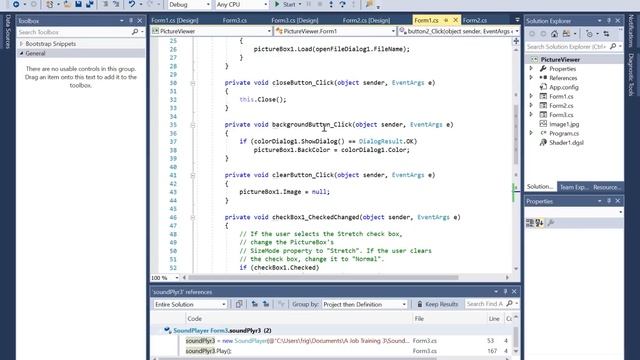The width and height of the screenshot is (640, 360).
Task: Click the Find All References search icon
Action: (x=509, y=304)
